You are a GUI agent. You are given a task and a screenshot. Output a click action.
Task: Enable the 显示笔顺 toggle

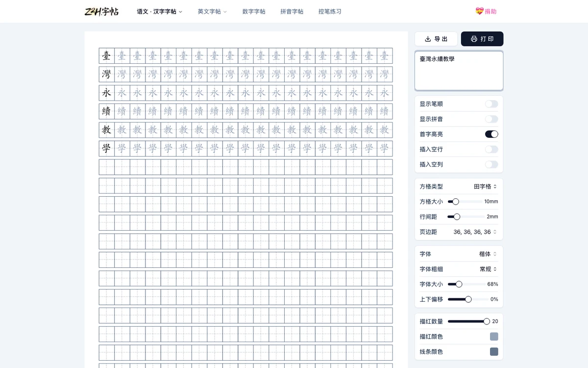[491, 104]
